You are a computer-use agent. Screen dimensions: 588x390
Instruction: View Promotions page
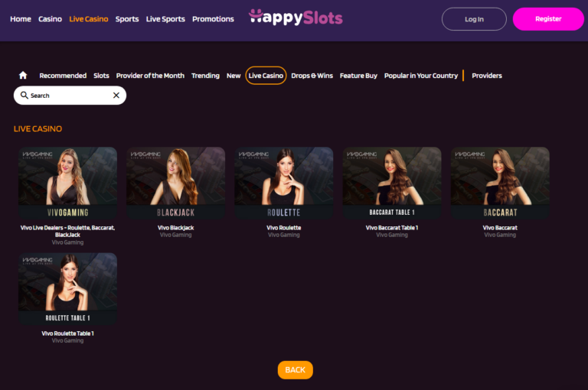(x=213, y=18)
